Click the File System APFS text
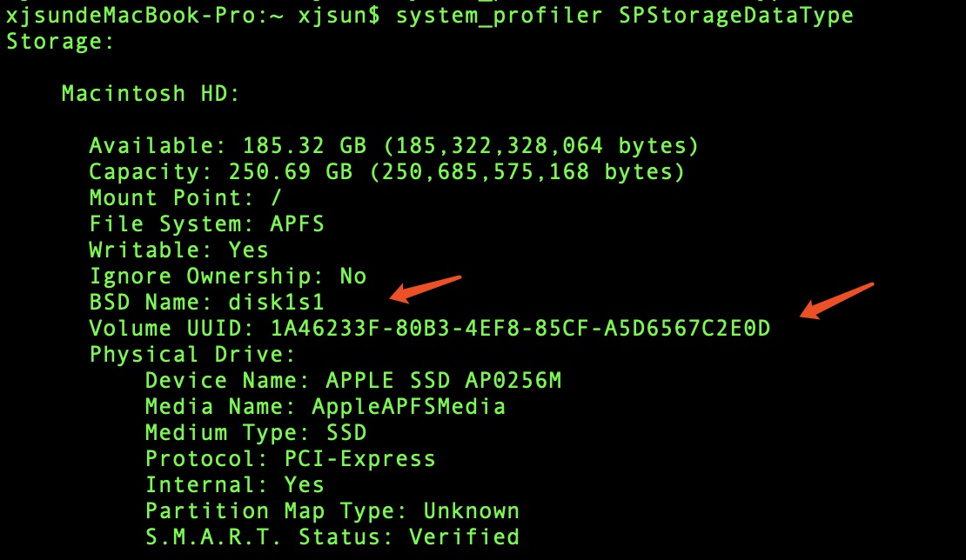The height and width of the screenshot is (560, 966). click(x=207, y=223)
